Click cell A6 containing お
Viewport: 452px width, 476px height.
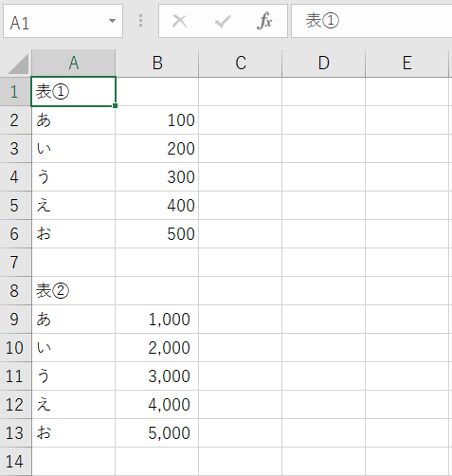click(74, 234)
